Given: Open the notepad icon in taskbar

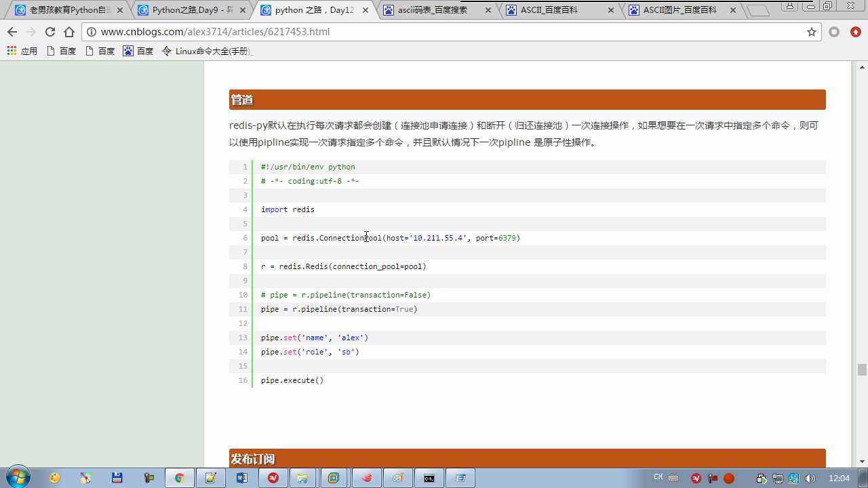Looking at the screenshot, I should tap(210, 478).
